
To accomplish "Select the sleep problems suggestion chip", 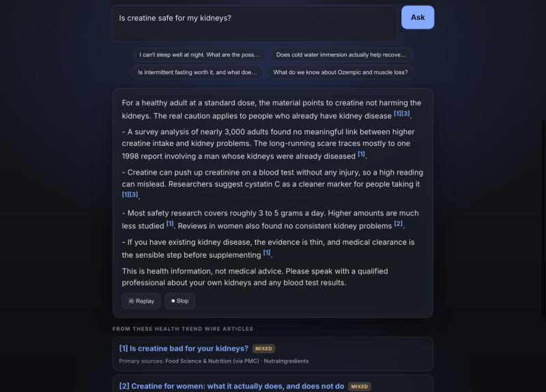I will (199, 55).
